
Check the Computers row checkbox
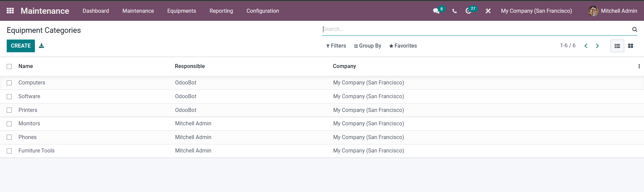coord(9,83)
